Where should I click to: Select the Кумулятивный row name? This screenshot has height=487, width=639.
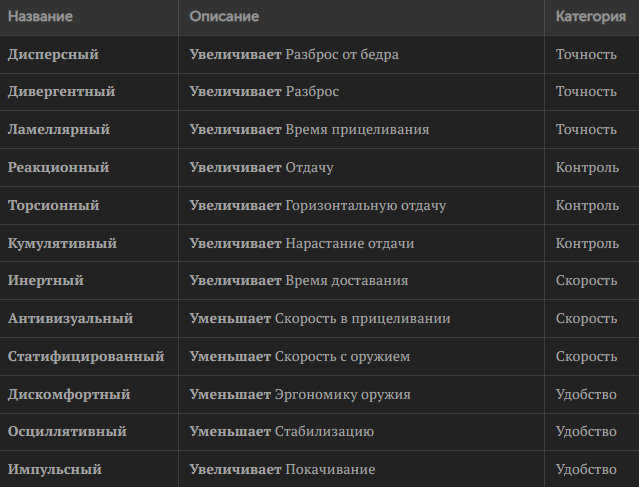click(62, 244)
